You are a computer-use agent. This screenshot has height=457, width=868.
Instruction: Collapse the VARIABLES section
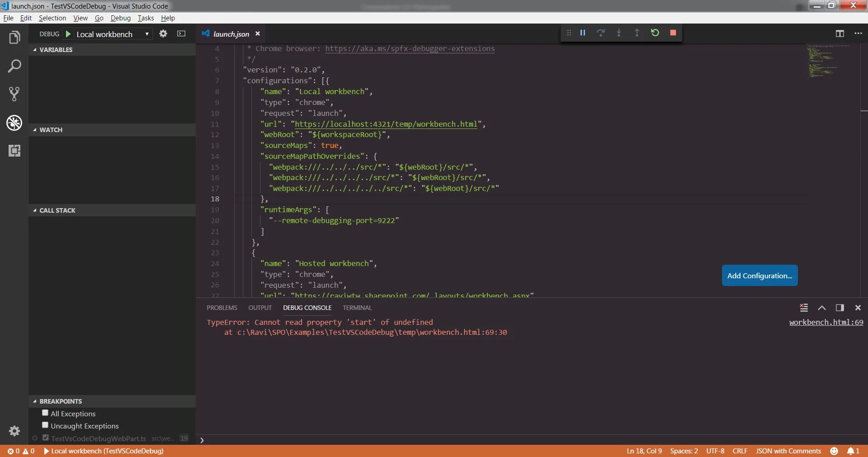(x=112, y=50)
